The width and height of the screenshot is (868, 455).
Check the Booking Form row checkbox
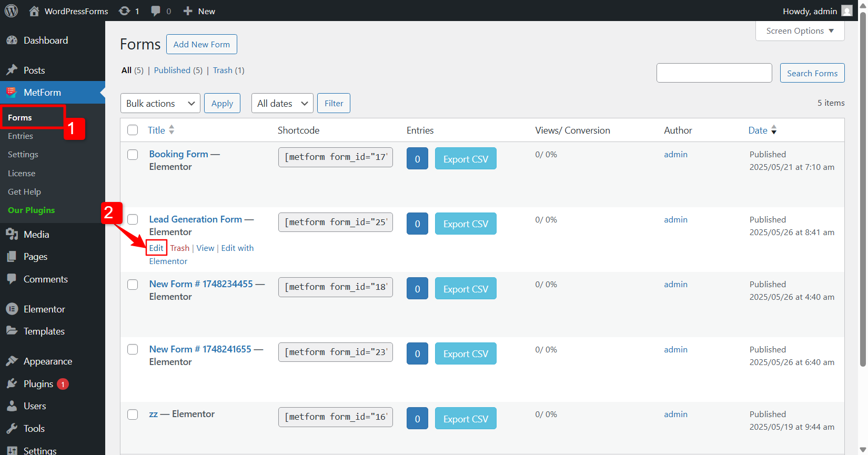tap(133, 155)
